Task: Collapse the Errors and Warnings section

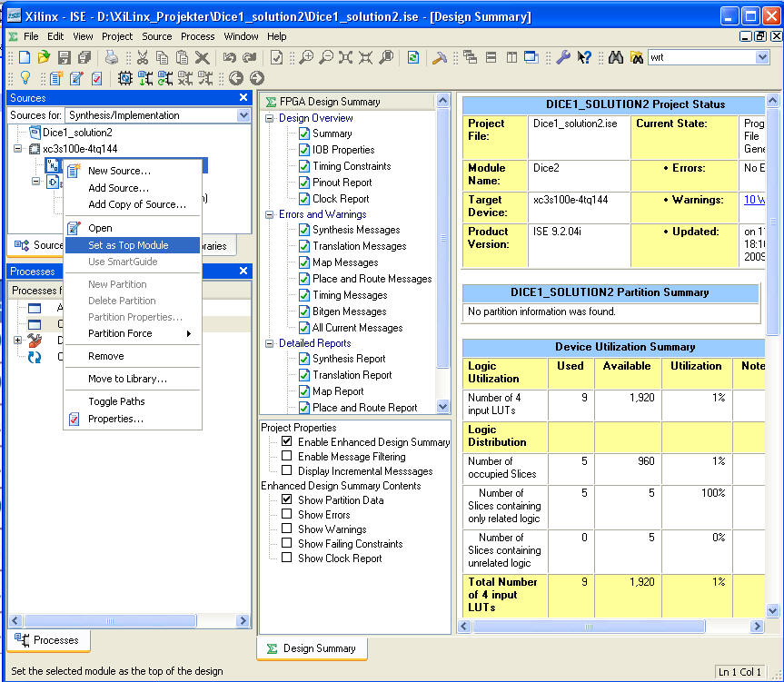Action: coord(270,214)
